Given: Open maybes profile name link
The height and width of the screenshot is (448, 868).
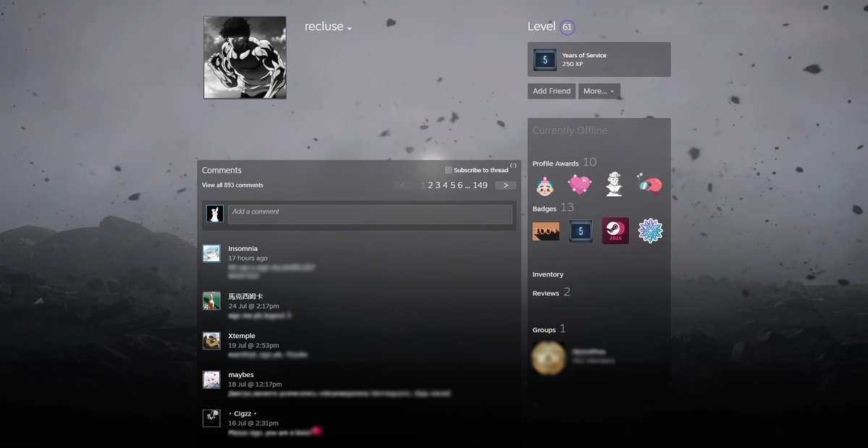Looking at the screenshot, I should coord(241,375).
